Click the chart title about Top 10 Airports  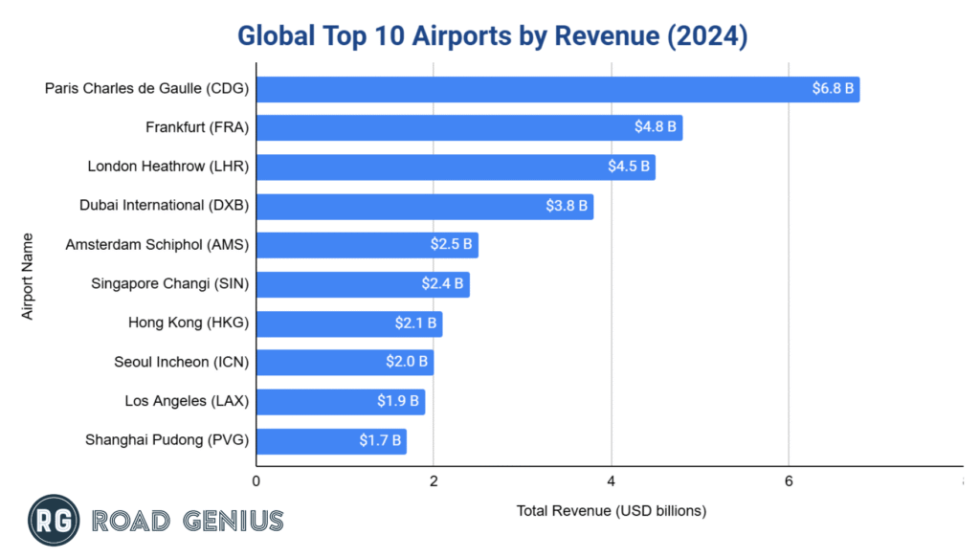pyautogui.click(x=492, y=35)
